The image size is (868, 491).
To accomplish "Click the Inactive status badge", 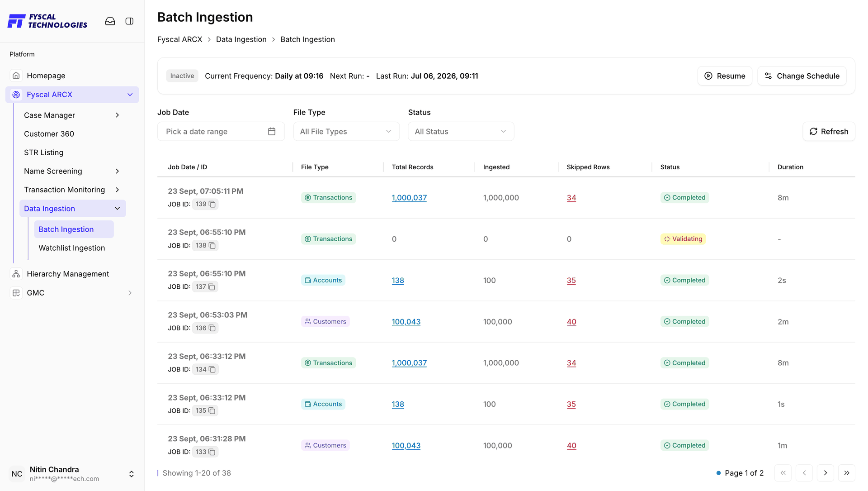I will coord(182,76).
